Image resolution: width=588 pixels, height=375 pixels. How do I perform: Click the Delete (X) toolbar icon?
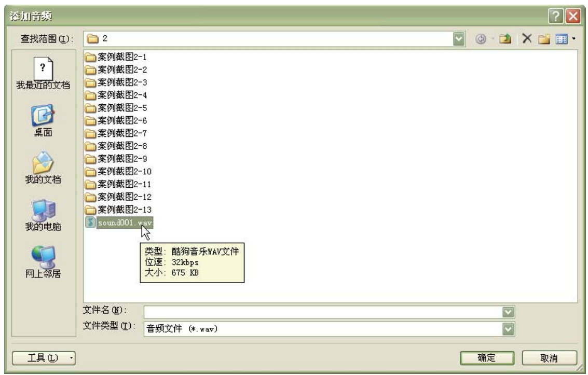(x=527, y=38)
